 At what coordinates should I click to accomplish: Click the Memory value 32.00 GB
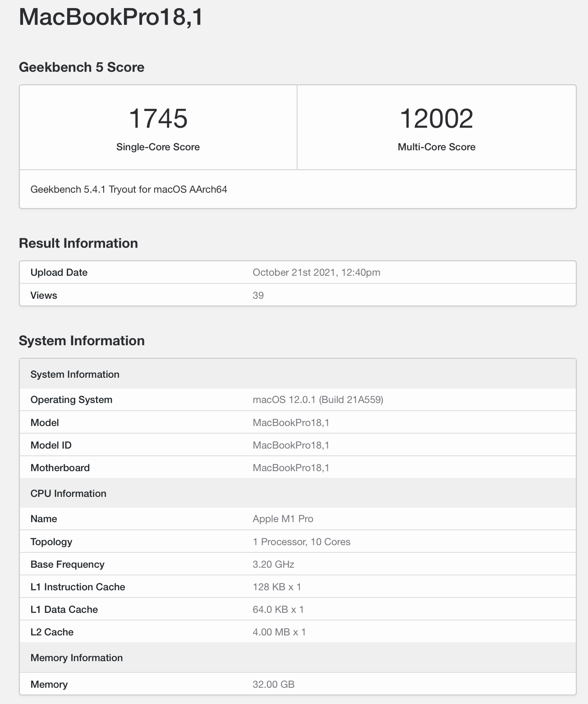click(x=273, y=685)
